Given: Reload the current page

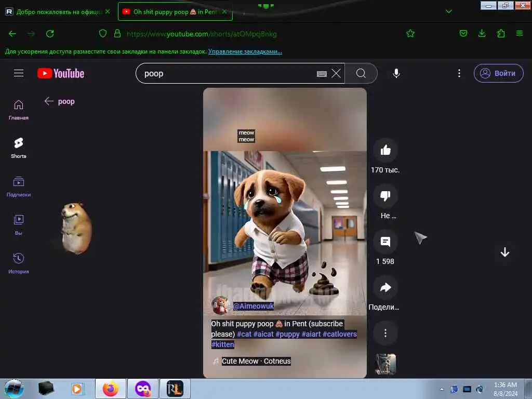Looking at the screenshot, I should pos(50,34).
